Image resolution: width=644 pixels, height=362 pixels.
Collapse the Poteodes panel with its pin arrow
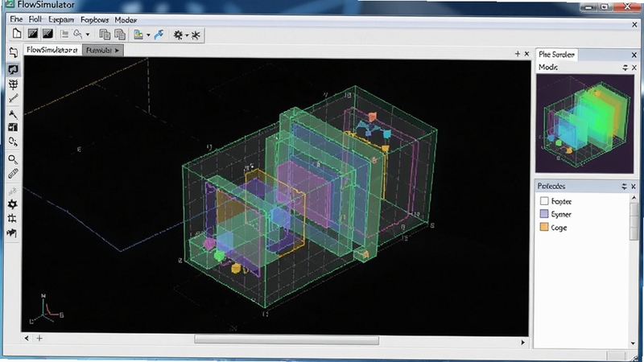[625, 187]
